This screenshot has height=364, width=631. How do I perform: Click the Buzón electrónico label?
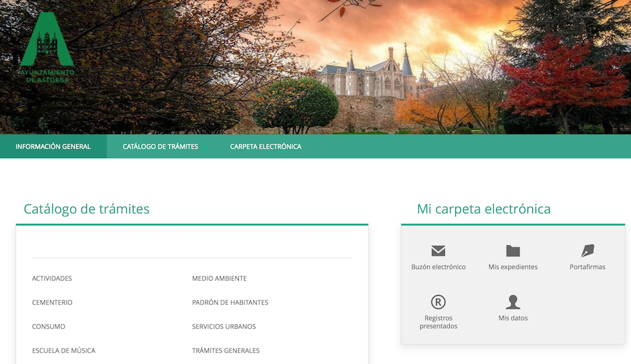point(438,267)
